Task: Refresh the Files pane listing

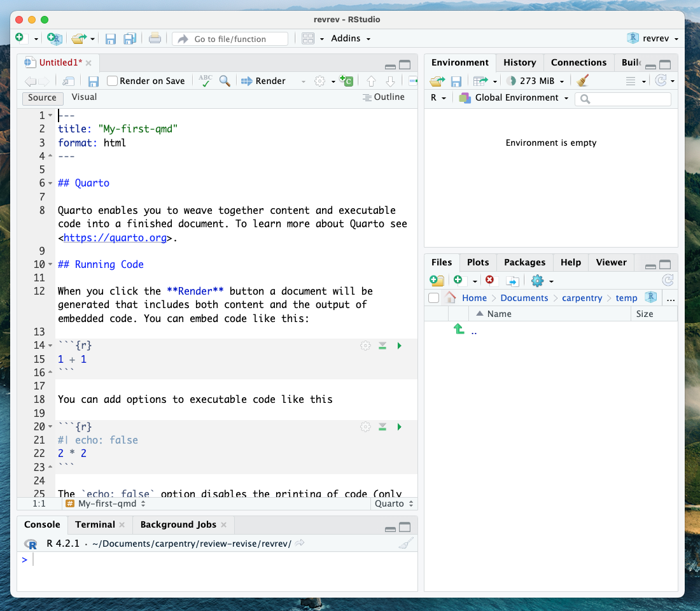Action: point(668,281)
